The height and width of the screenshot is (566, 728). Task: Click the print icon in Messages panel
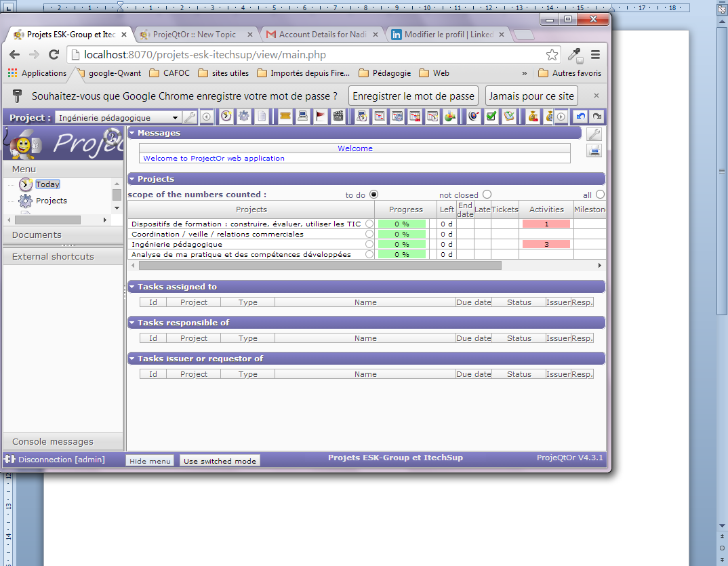click(x=594, y=150)
